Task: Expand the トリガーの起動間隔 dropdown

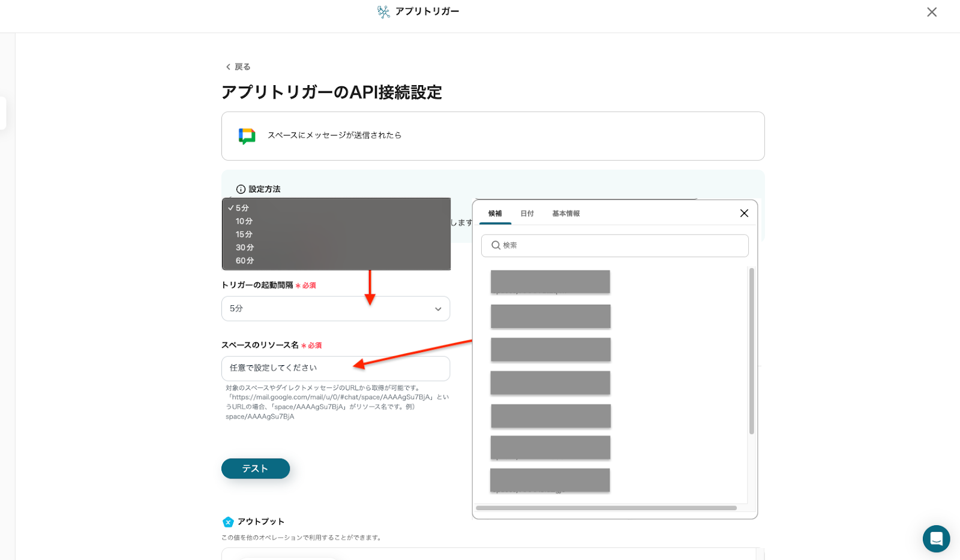Action: point(335,309)
